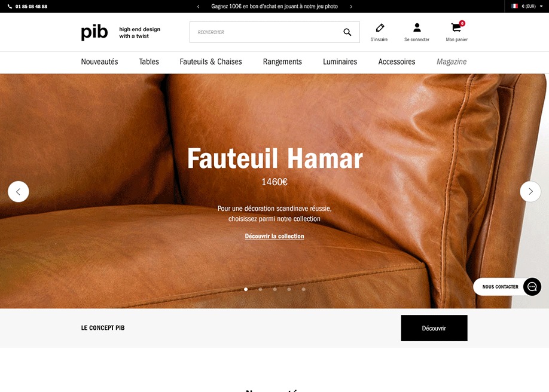Show next hero slide with right arrow
The height and width of the screenshot is (392, 549).
coord(530,191)
